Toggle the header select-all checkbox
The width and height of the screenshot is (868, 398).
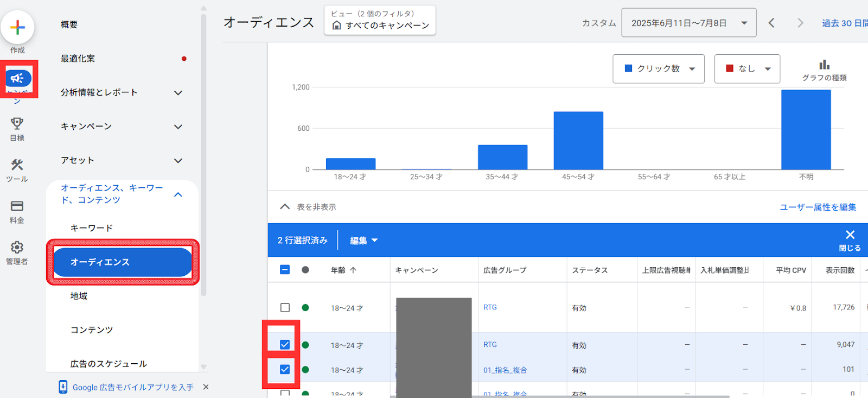pyautogui.click(x=285, y=270)
